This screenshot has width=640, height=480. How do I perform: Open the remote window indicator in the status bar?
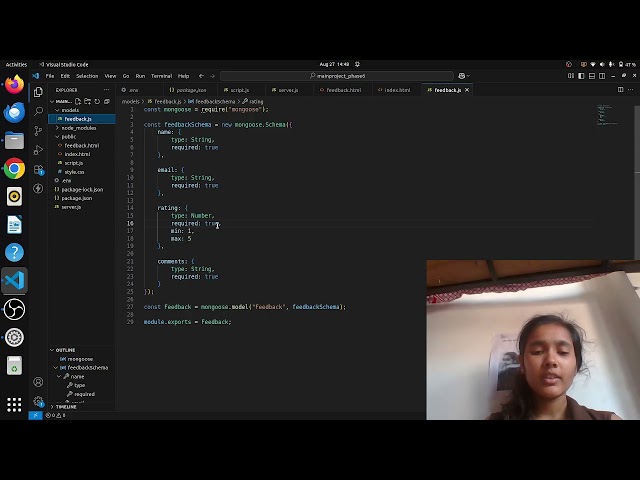click(35, 415)
